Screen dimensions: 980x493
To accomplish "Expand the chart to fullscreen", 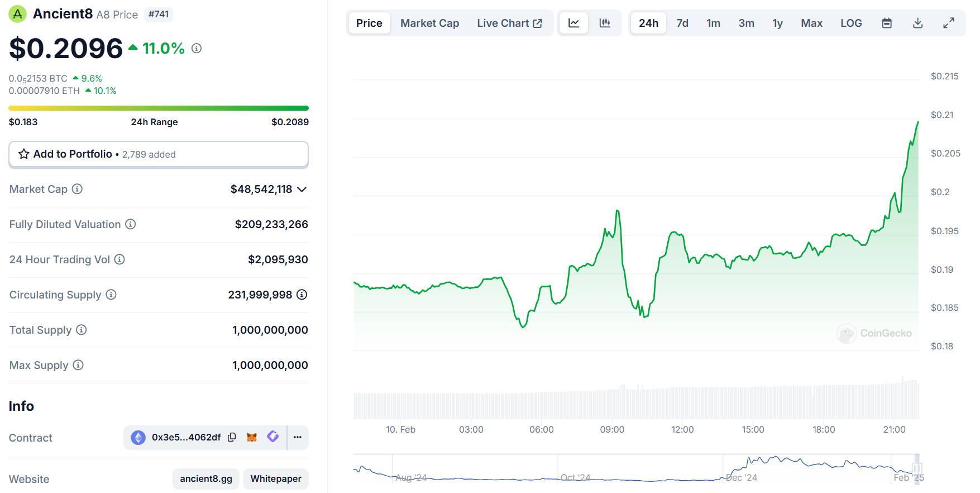I will coord(949,23).
